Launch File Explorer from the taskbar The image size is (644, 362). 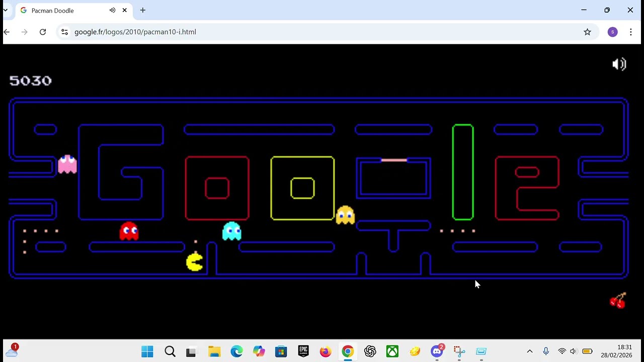[x=214, y=351]
